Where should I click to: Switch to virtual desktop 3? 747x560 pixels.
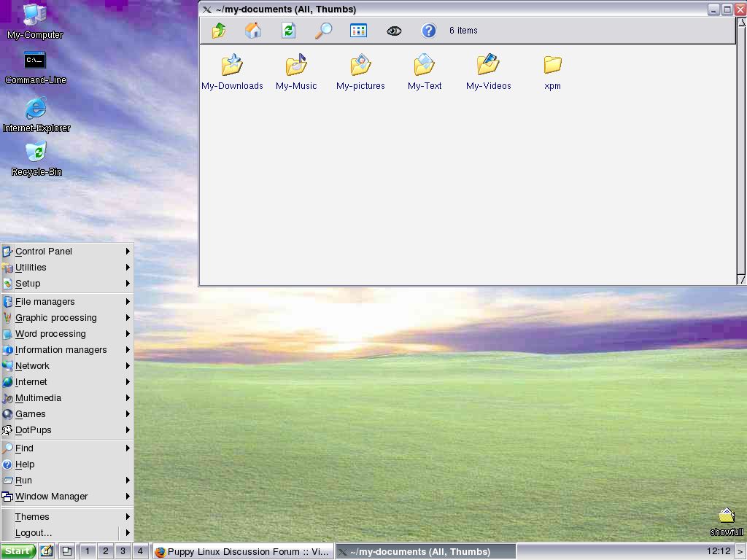[123, 551]
